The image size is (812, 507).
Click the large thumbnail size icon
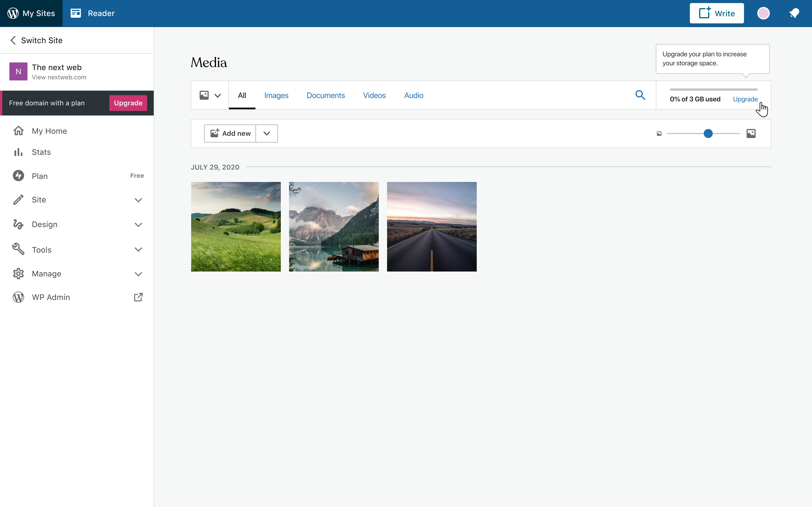(x=751, y=134)
